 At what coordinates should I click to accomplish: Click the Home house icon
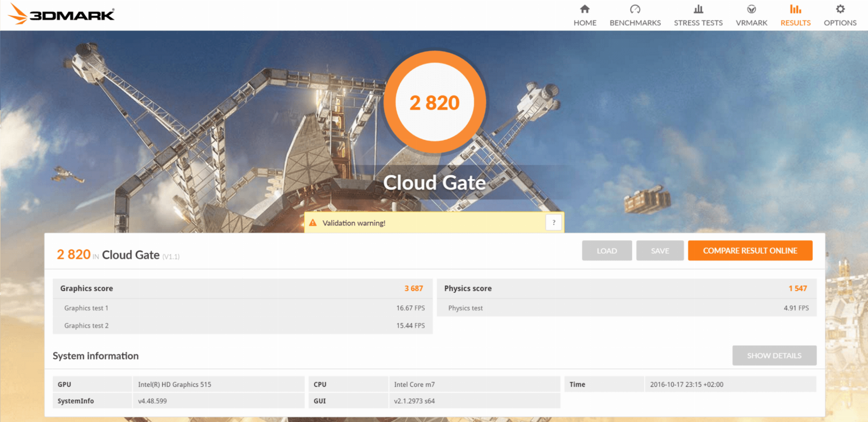[585, 9]
